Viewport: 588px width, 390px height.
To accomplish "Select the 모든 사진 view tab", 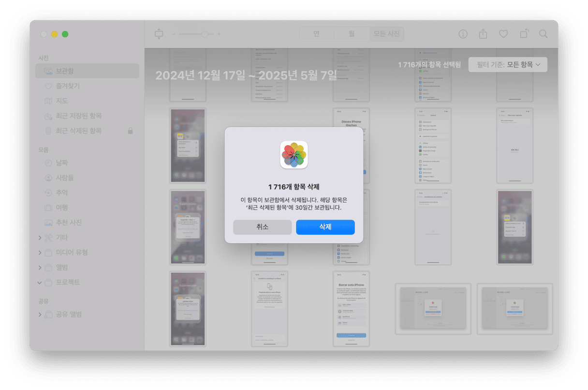I will click(x=386, y=34).
